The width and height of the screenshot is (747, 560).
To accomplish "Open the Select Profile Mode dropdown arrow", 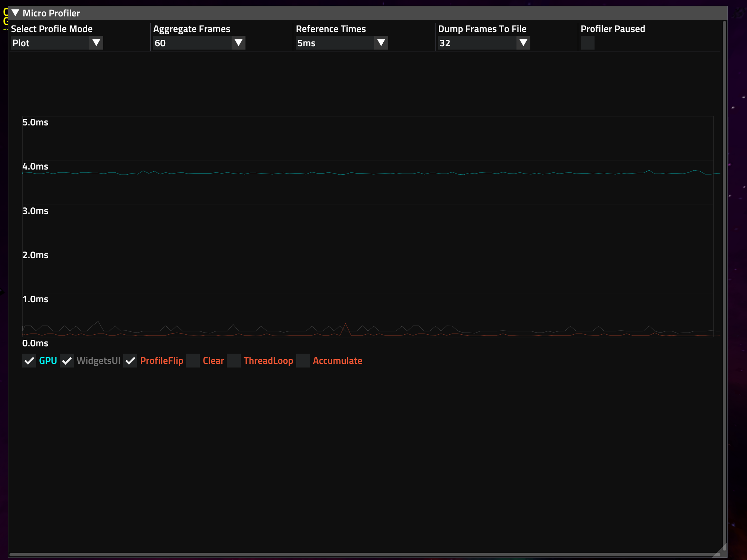I will click(96, 43).
